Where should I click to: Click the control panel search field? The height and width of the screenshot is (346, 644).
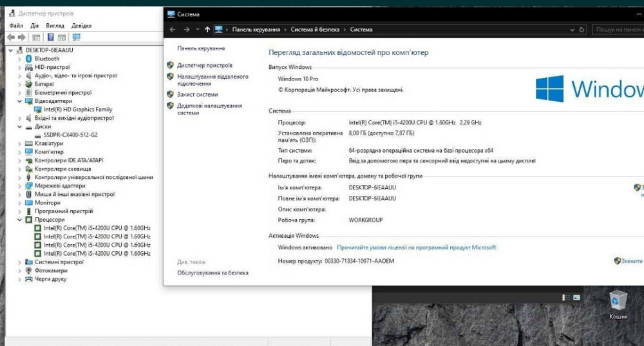click(617, 30)
